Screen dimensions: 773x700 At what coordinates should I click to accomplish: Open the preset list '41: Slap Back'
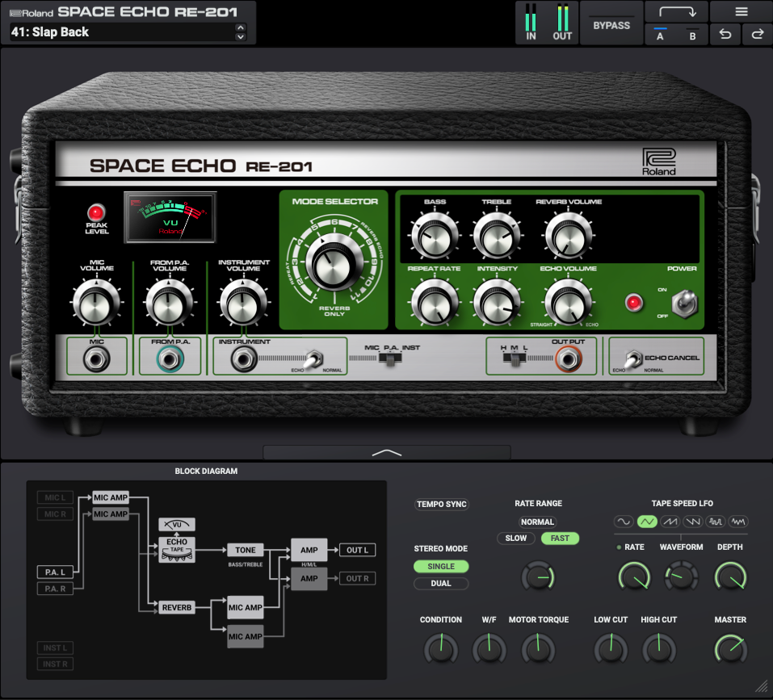click(x=121, y=32)
